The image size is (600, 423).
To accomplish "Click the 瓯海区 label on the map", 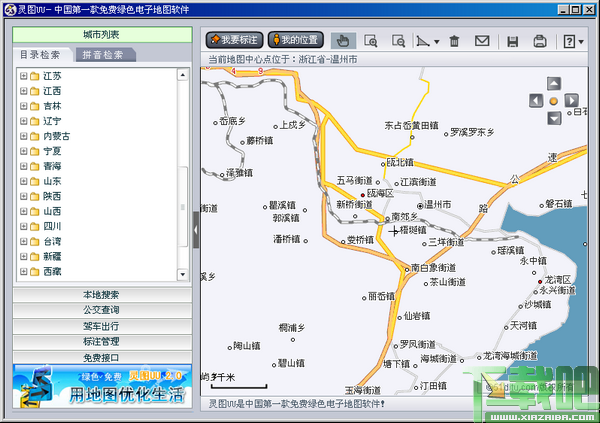I will pyautogui.click(x=380, y=193).
